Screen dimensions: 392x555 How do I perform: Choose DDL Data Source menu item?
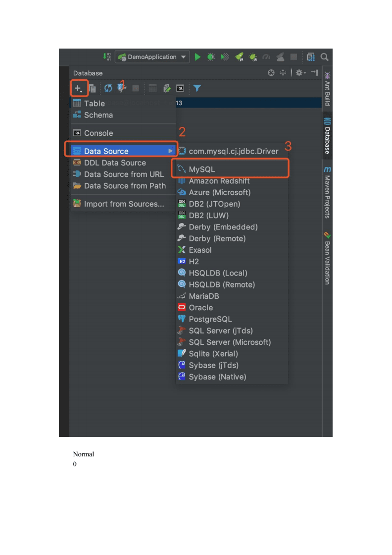tap(123, 163)
